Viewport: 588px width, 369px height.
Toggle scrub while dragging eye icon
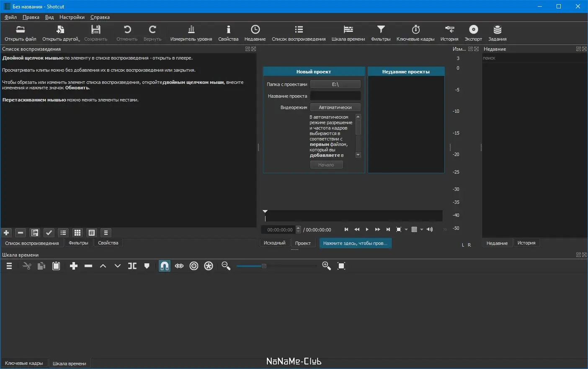pos(179,266)
